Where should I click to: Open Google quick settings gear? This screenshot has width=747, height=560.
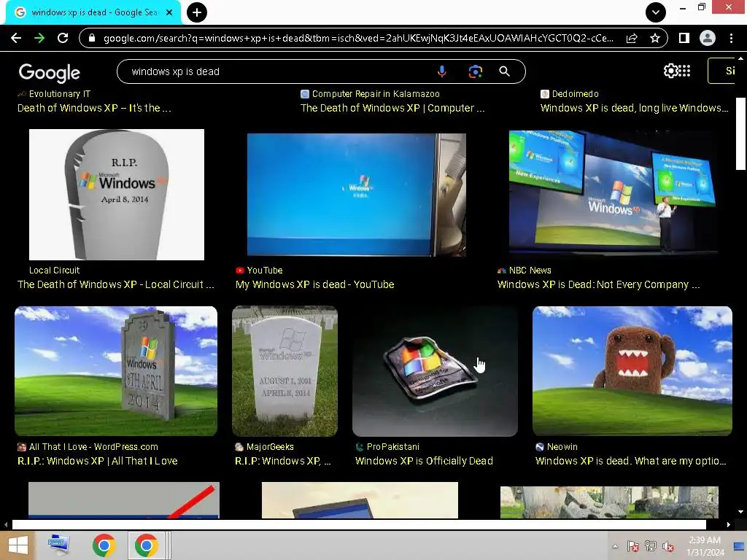[x=670, y=71]
